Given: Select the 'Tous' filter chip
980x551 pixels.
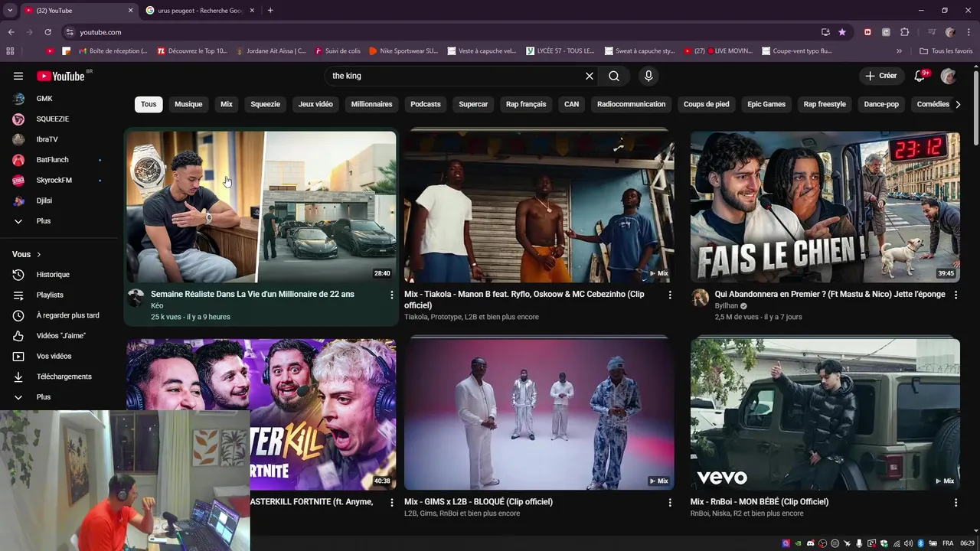Looking at the screenshot, I should click(x=149, y=104).
